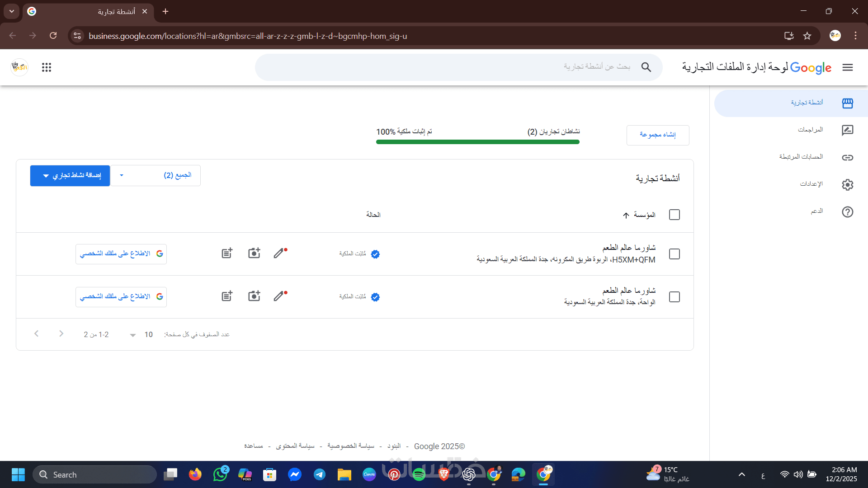Open the Google apps grid icon
The image size is (868, 488).
click(x=47, y=67)
